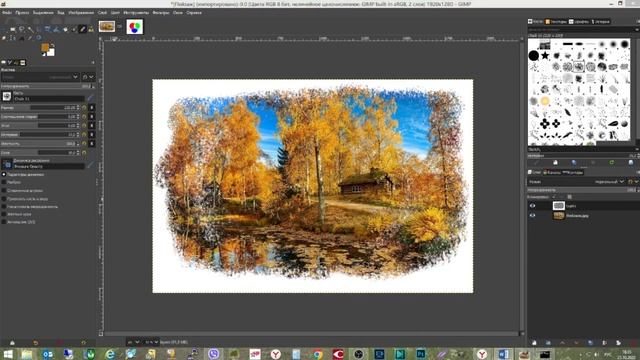Click the background white color swatch
The height and width of the screenshot is (360, 640).
click(x=51, y=53)
